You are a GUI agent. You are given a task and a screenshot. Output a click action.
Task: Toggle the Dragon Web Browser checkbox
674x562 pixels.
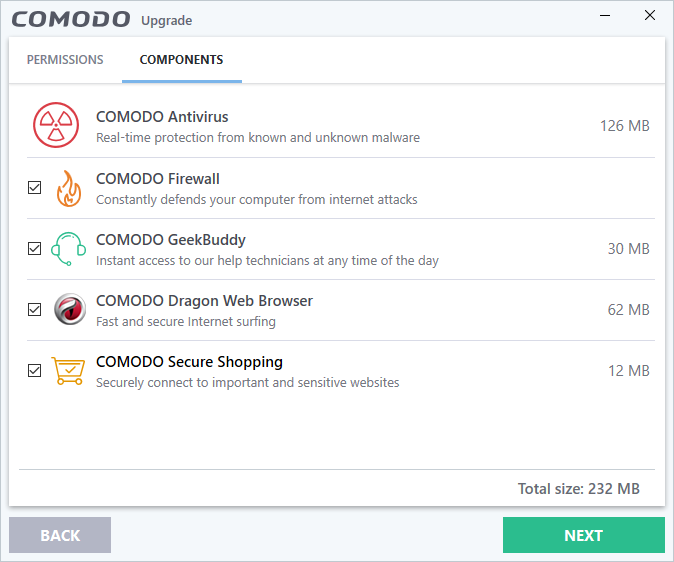pos(35,310)
